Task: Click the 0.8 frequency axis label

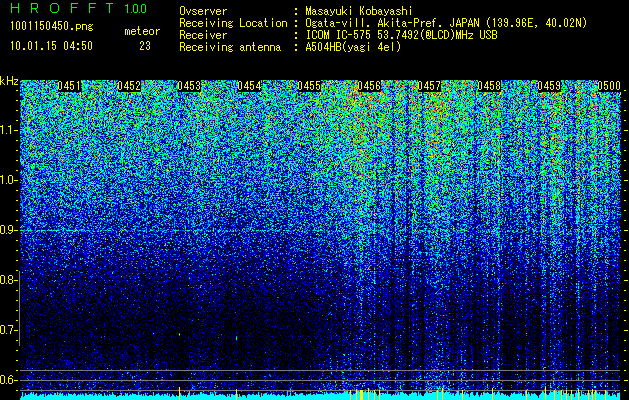Action: point(6,280)
